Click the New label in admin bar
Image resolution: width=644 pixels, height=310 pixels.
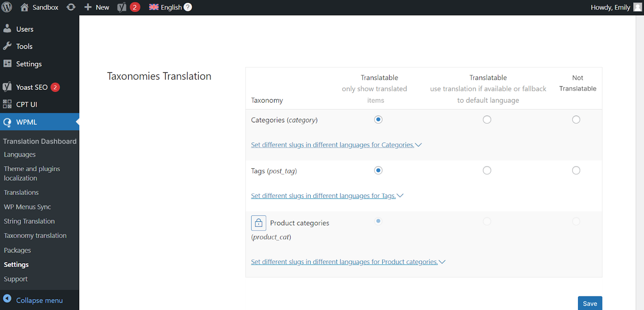coord(102,7)
